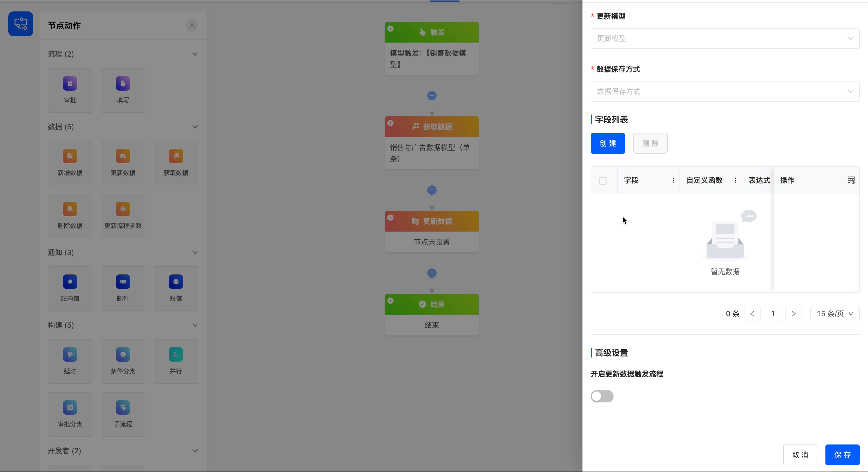This screenshot has height=472, width=868.
Task: Click the 站内信 notification icon
Action: point(70,282)
